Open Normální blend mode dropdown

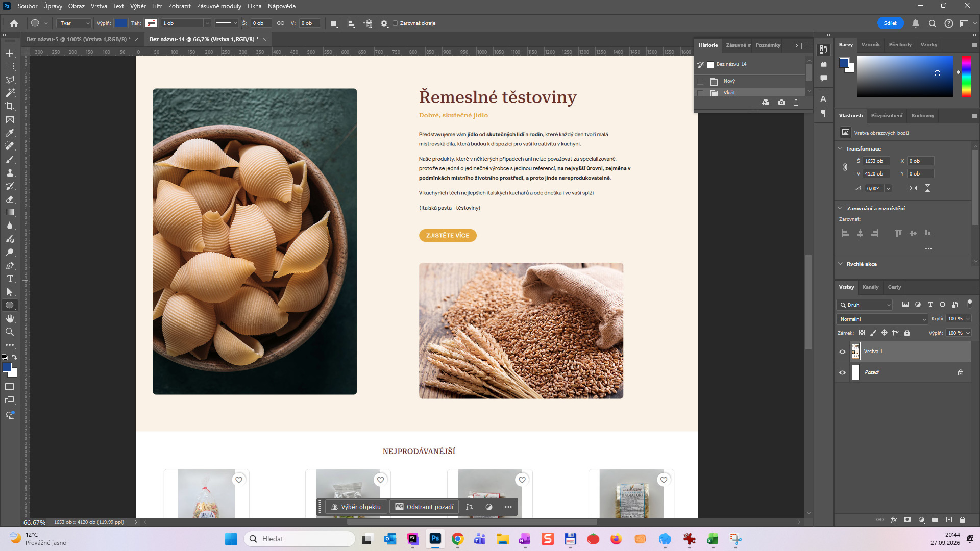pos(882,319)
